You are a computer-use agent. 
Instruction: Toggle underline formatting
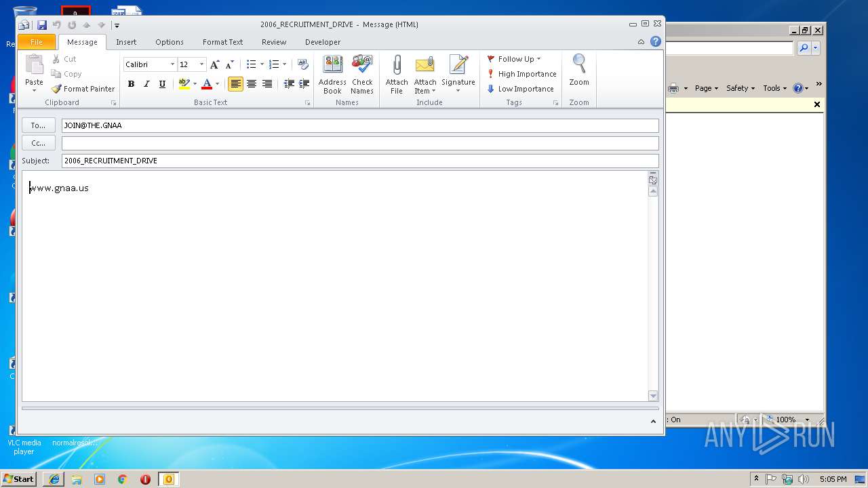162,84
